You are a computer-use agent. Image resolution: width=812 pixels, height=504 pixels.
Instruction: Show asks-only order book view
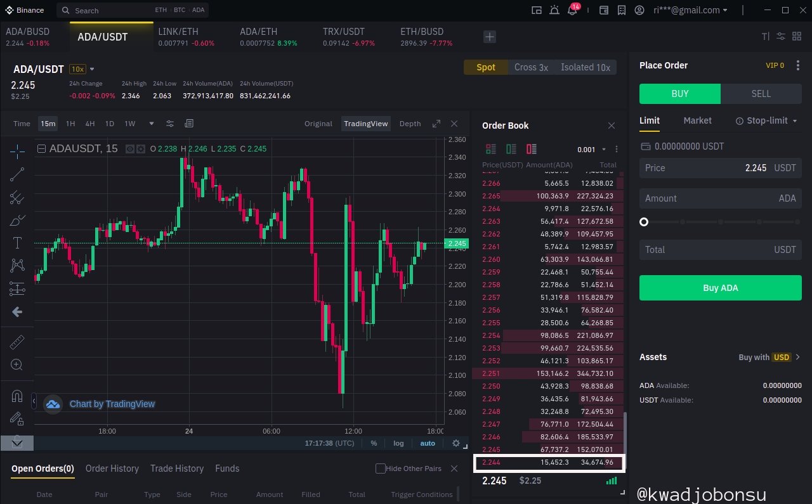coord(532,149)
